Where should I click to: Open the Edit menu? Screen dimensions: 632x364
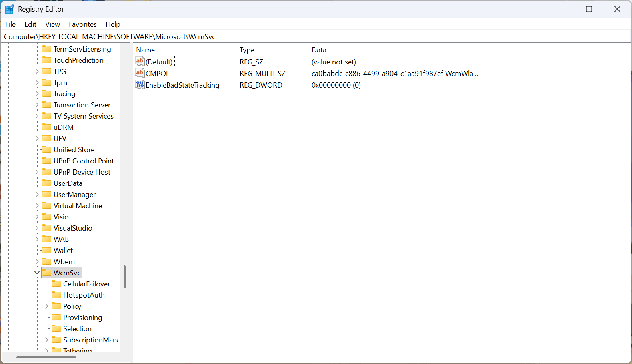pyautogui.click(x=30, y=24)
